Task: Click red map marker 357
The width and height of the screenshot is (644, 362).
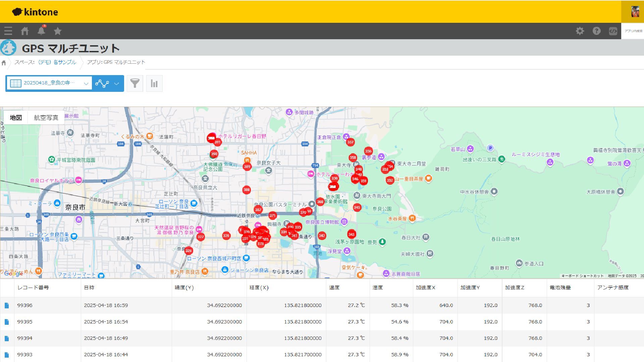Action: [x=350, y=142]
